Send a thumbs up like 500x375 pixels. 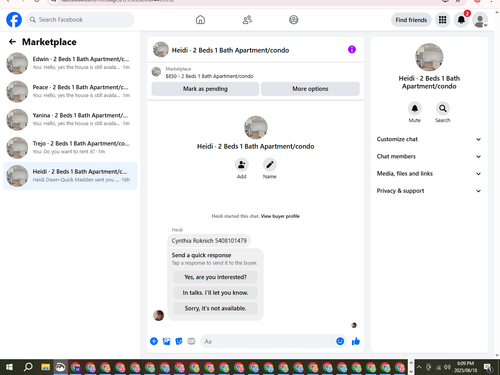pos(356,341)
